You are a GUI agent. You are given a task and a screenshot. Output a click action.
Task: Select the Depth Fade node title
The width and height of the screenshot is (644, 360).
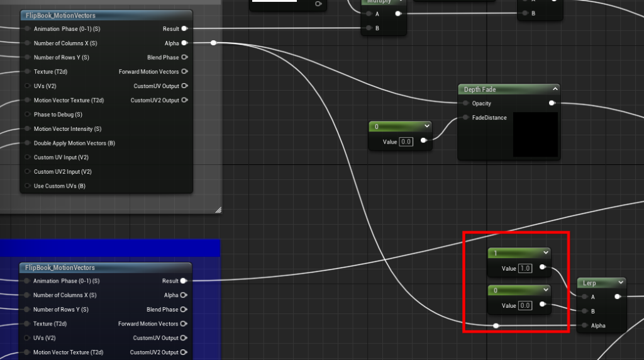pyautogui.click(x=480, y=89)
